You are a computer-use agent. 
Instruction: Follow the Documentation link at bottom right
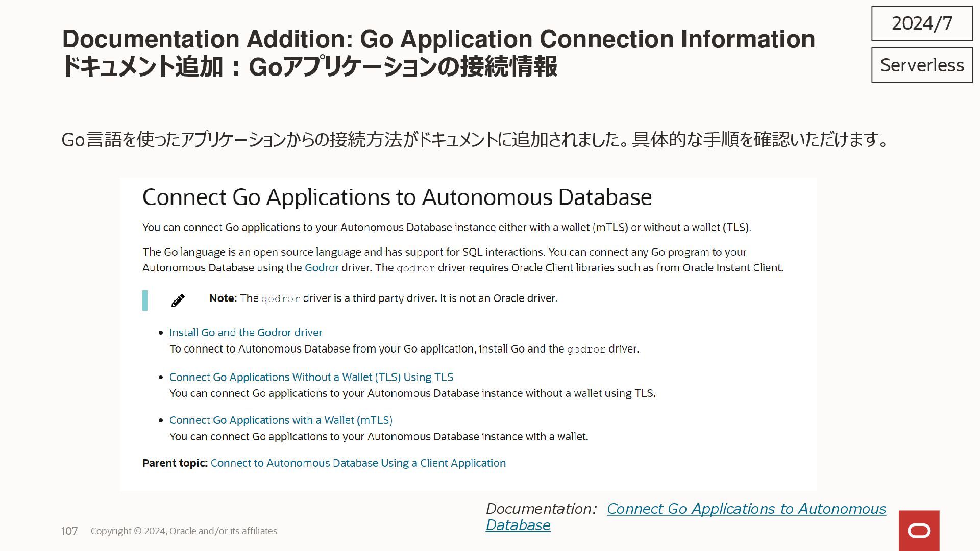[746, 509]
